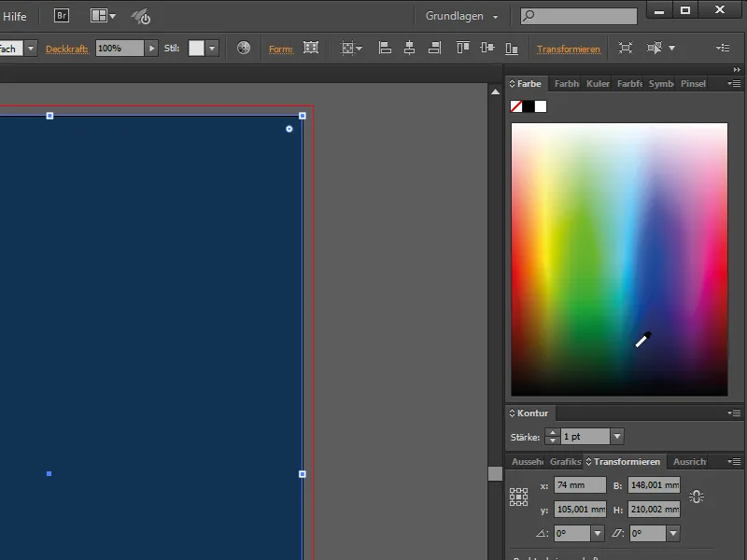Open the Farbe panel options menu

(734, 84)
